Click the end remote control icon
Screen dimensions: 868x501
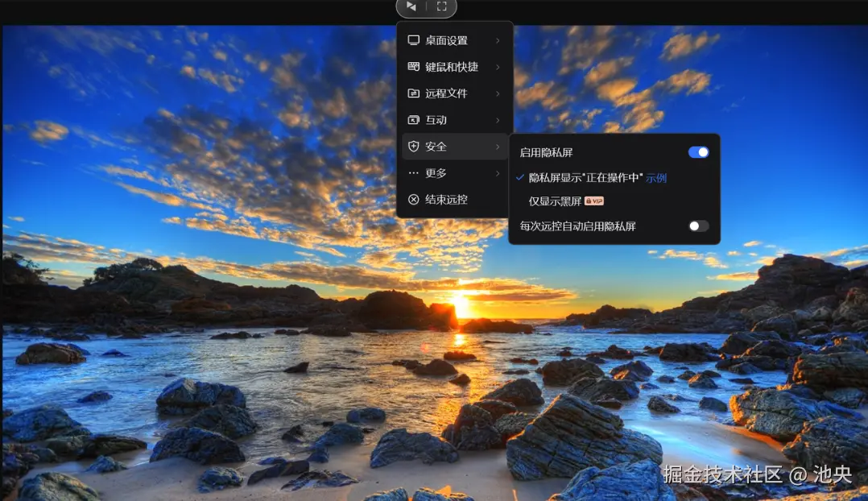(x=414, y=199)
